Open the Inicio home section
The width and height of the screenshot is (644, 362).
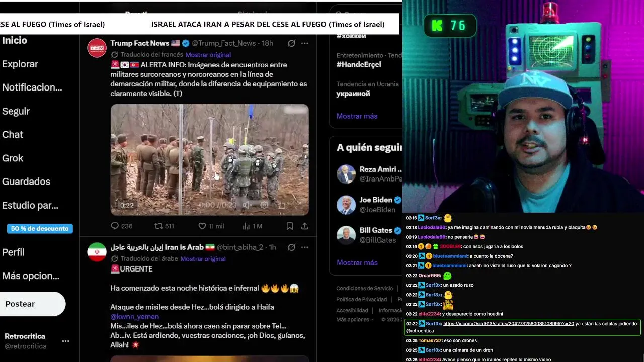click(15, 41)
